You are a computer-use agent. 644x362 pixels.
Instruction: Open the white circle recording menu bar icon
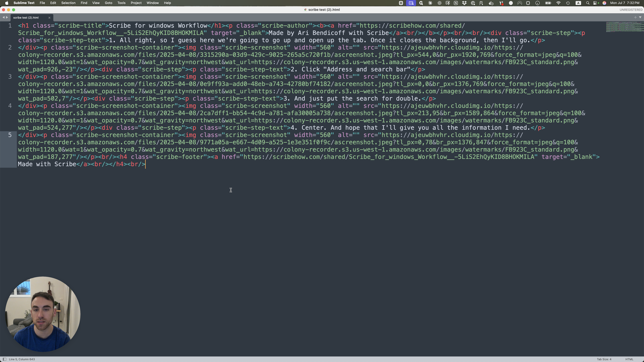click(511, 3)
